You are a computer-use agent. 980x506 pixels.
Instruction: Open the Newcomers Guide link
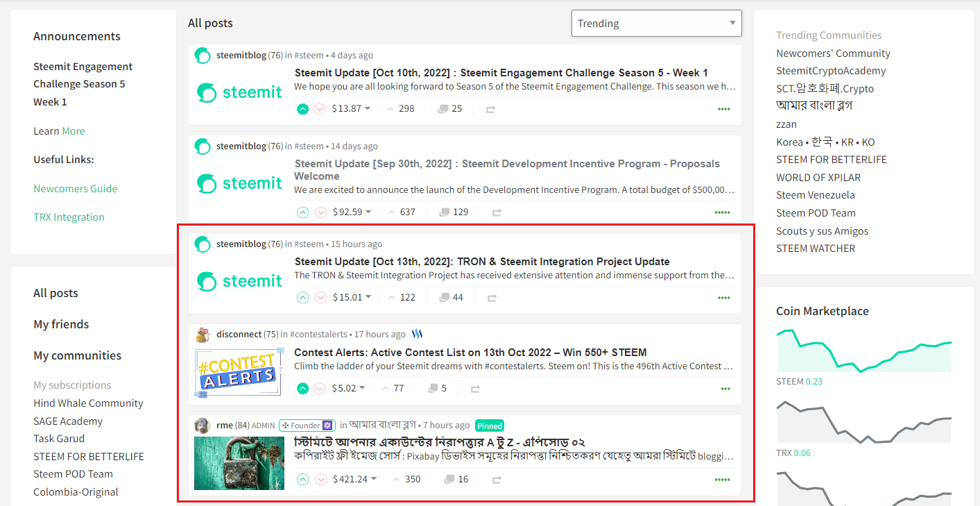tap(76, 189)
